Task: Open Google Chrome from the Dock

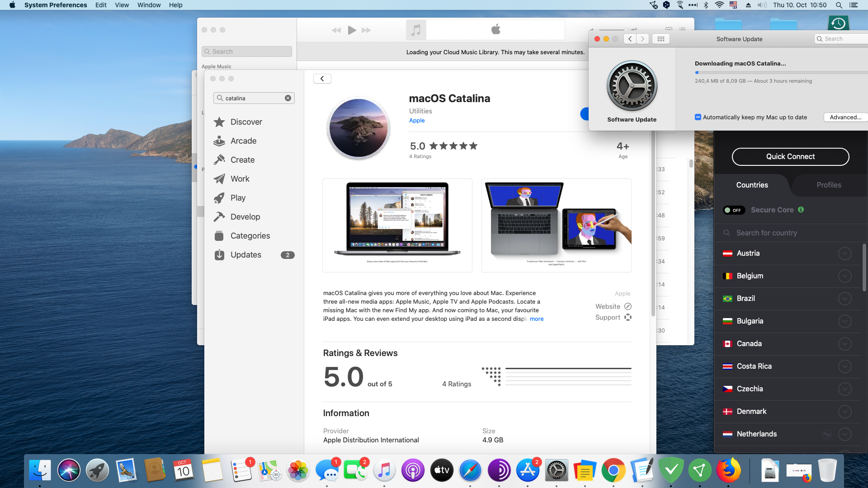Action: click(613, 470)
